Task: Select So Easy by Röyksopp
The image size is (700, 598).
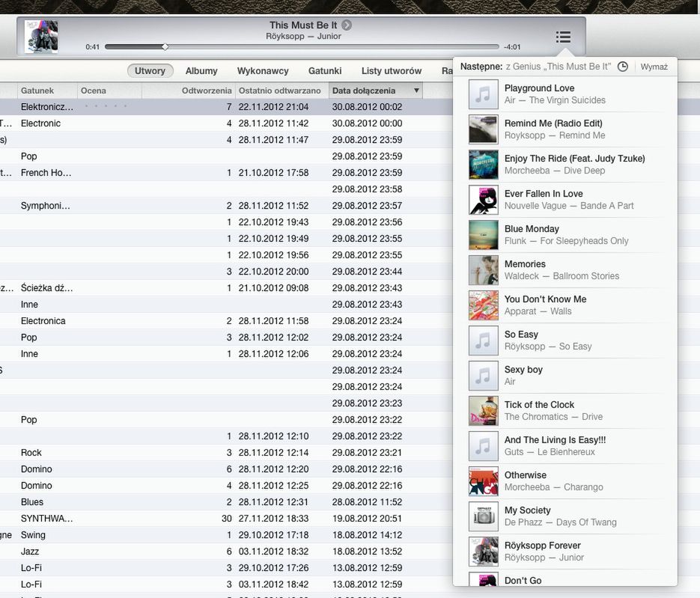Action: point(566,341)
